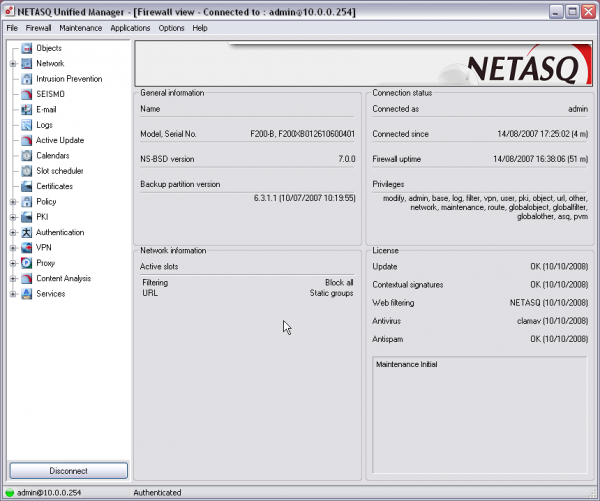Select the PKI icon

(26, 217)
